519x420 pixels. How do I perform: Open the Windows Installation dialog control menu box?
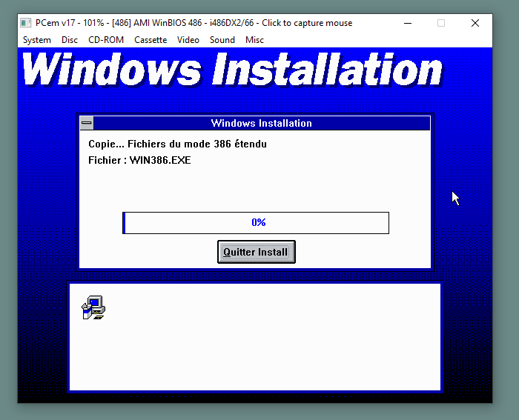click(87, 123)
